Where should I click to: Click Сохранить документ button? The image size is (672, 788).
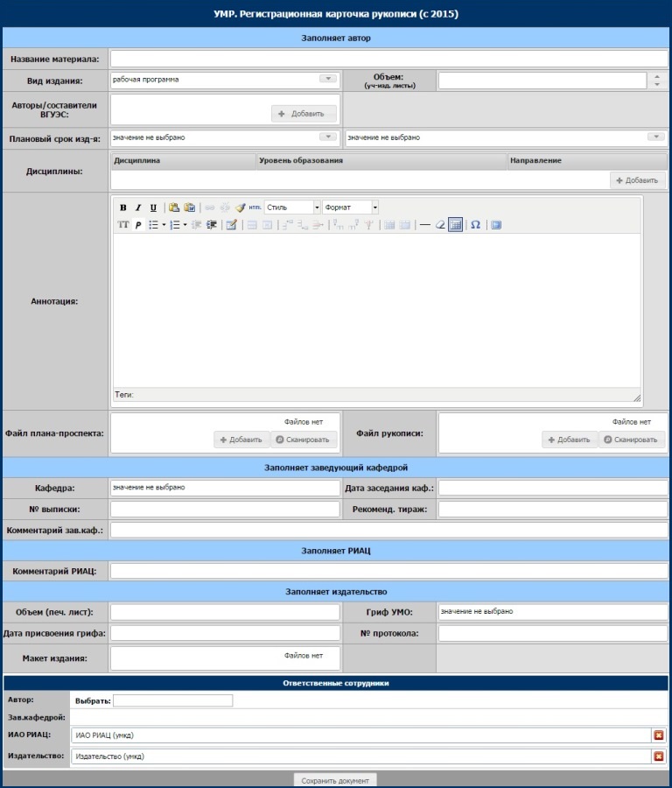(335, 780)
